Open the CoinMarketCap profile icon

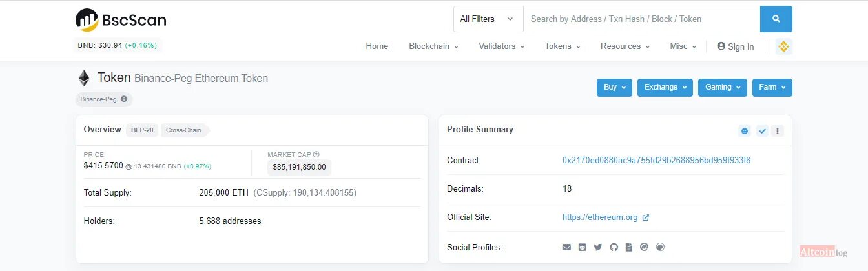644,247
